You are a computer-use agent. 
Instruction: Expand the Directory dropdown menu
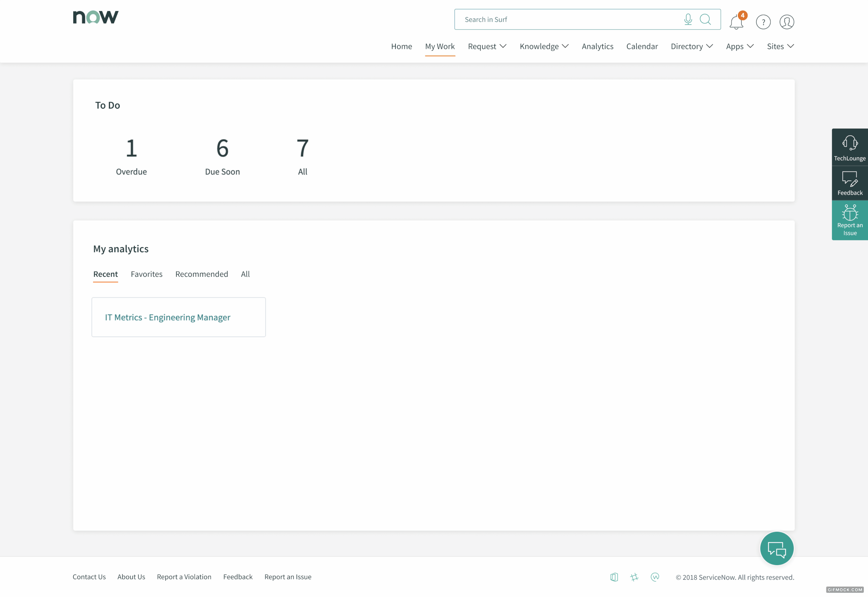pos(691,46)
